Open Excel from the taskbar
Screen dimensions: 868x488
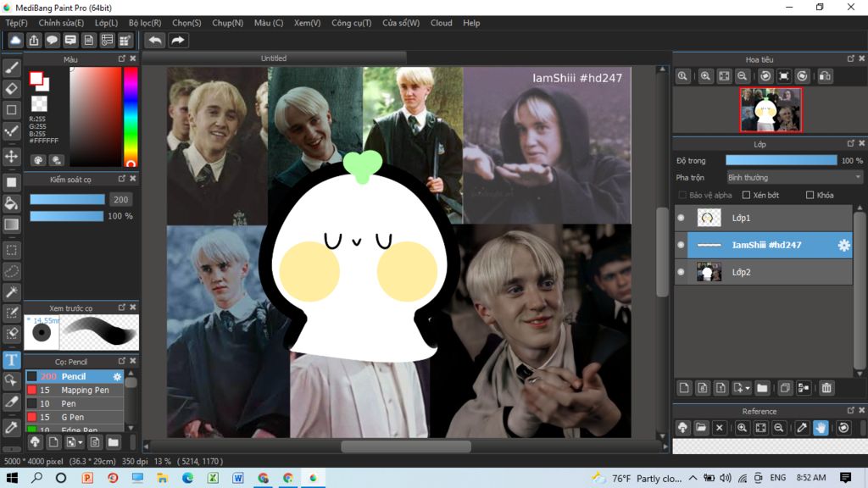pyautogui.click(x=213, y=478)
